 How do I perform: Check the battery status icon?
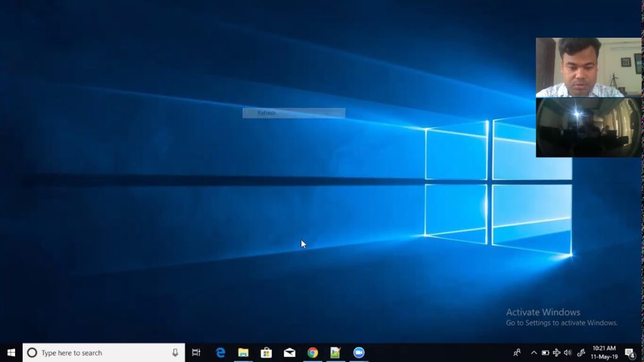545,353
